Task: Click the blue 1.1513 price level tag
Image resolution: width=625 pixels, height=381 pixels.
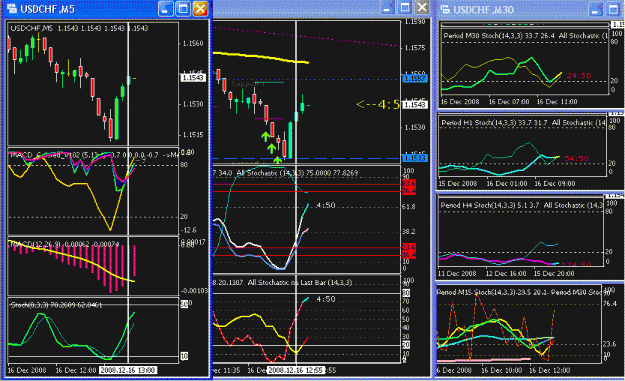Action: 415,158
